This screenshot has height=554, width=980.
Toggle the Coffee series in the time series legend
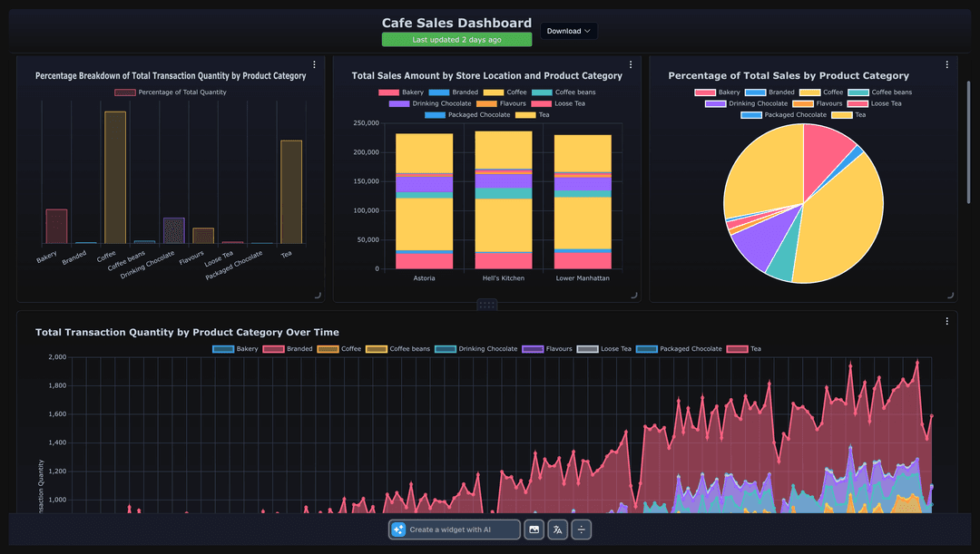[339, 348]
